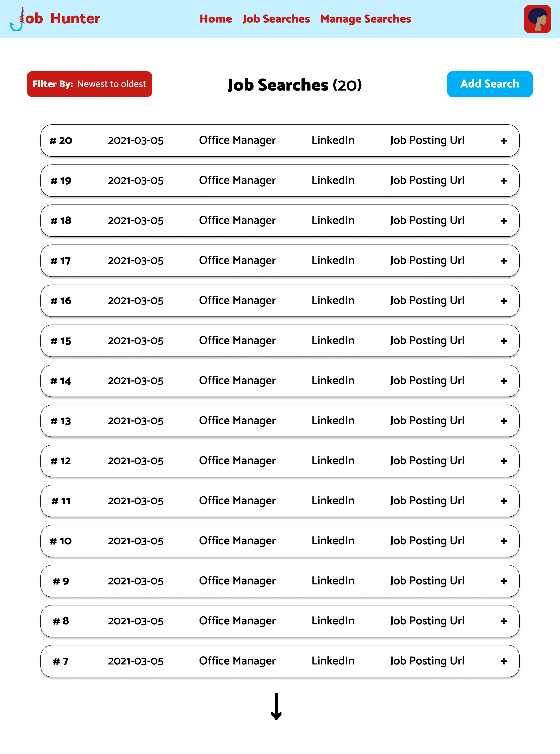The height and width of the screenshot is (754, 560).
Task: Open Job Posting Url for search #13
Action: pos(427,420)
